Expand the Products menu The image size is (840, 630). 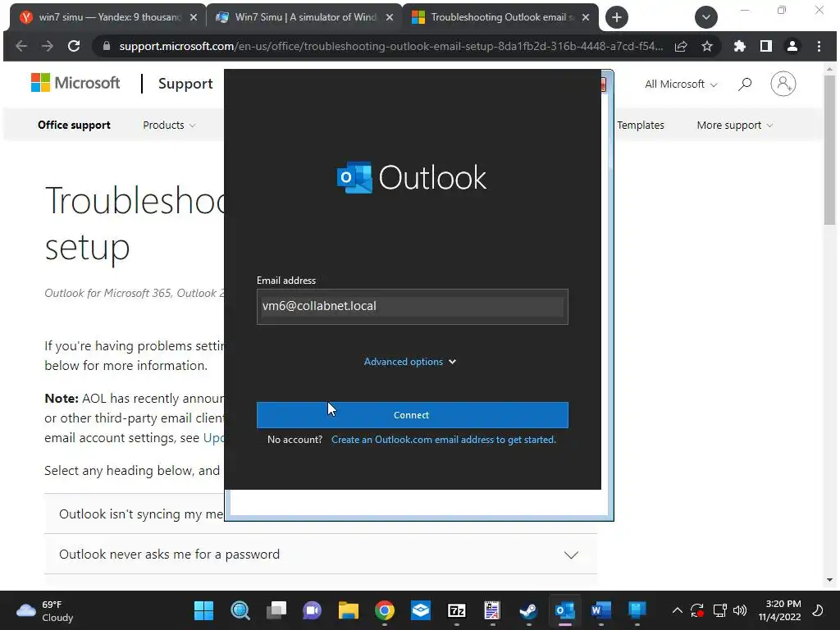(x=169, y=125)
